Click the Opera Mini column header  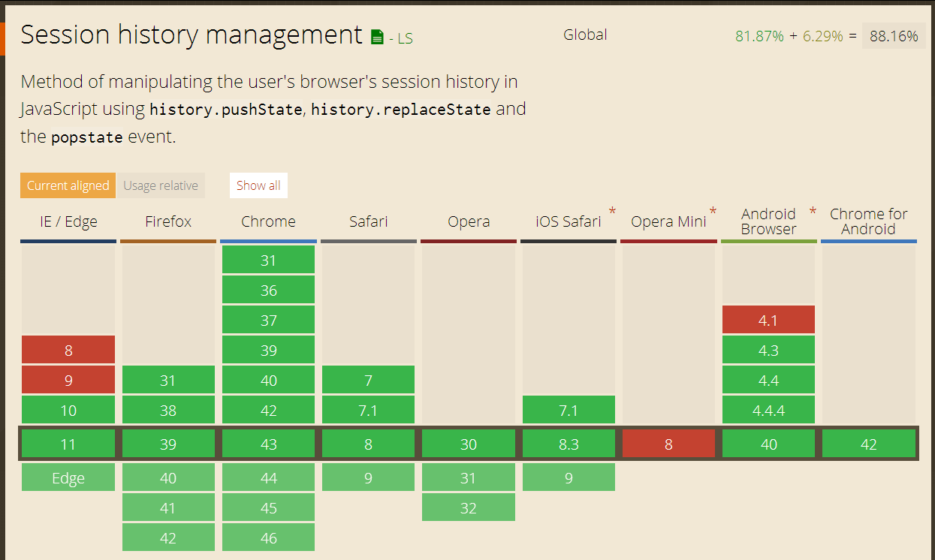[668, 221]
